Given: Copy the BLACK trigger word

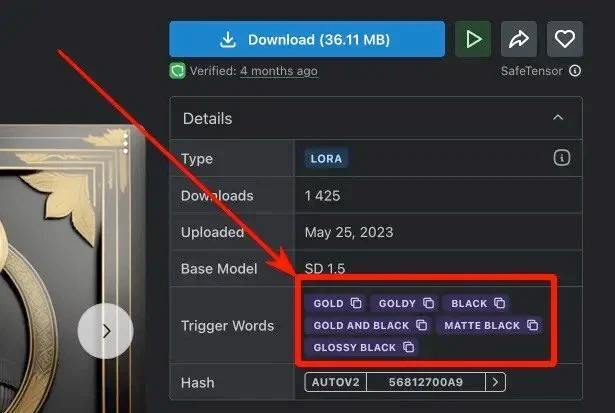Looking at the screenshot, I should [499, 303].
